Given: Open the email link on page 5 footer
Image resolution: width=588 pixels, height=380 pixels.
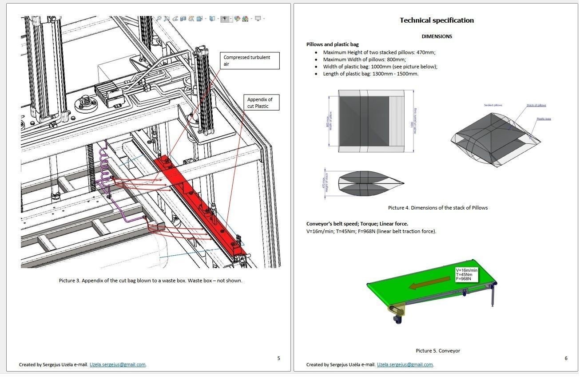Looking at the screenshot, I should (118, 364).
